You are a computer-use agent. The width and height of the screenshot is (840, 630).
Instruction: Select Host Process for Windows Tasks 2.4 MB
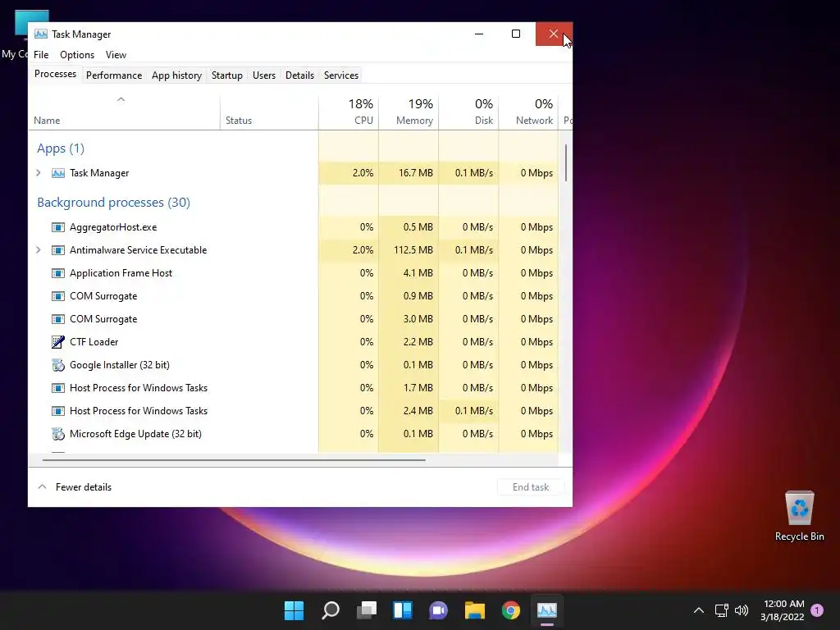click(x=294, y=411)
